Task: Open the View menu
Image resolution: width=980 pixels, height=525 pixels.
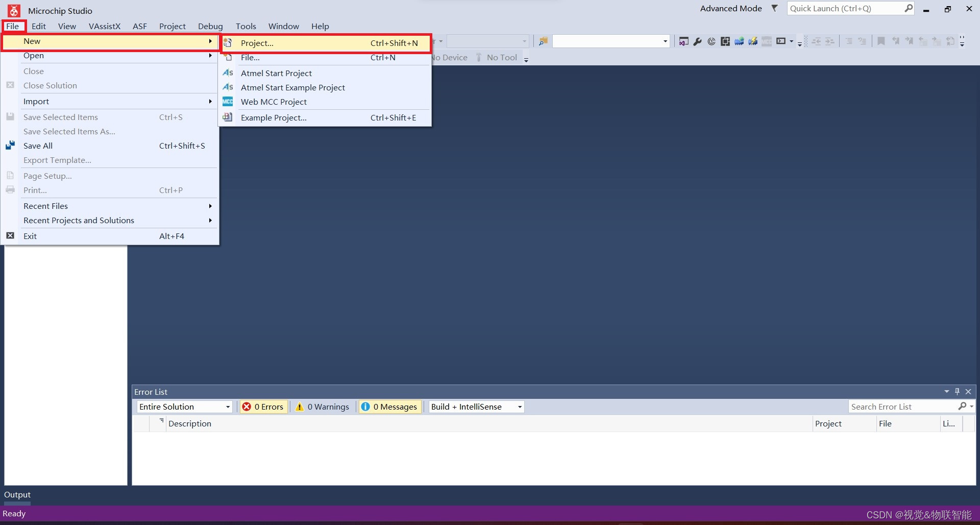Action: coord(67,26)
